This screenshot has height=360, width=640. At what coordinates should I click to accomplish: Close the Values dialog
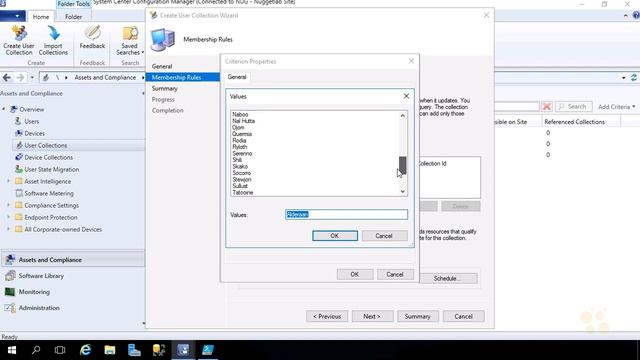[x=406, y=96]
